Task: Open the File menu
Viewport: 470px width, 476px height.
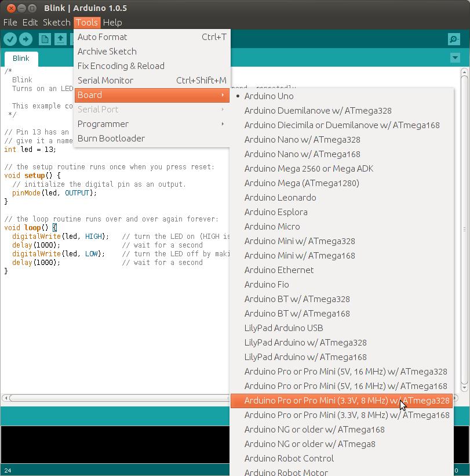Action: click(10, 23)
